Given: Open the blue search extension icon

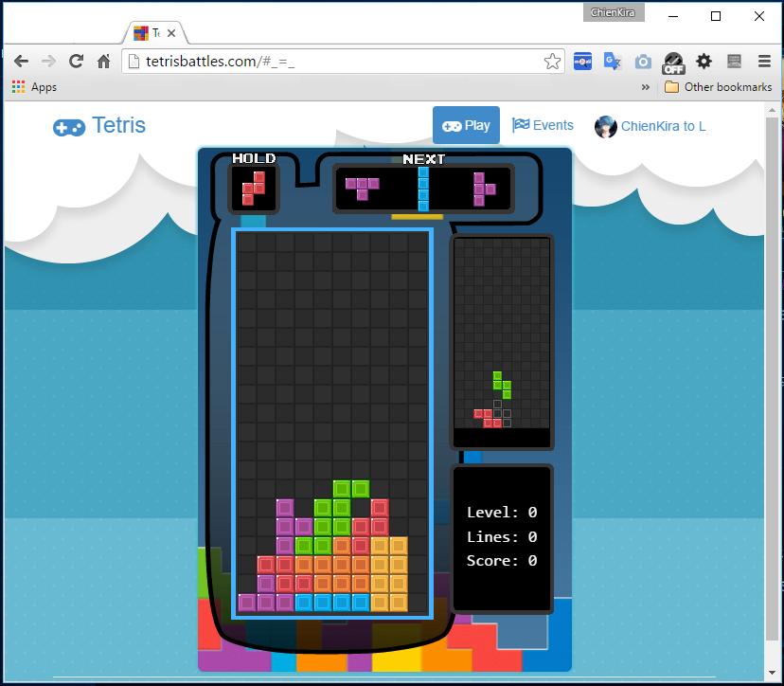Looking at the screenshot, I should click(x=582, y=61).
